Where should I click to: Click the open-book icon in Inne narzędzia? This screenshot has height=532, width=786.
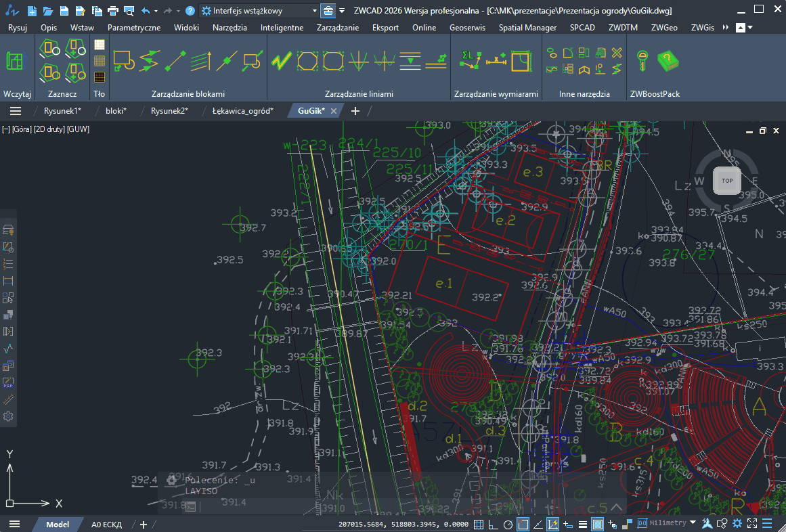[584, 70]
